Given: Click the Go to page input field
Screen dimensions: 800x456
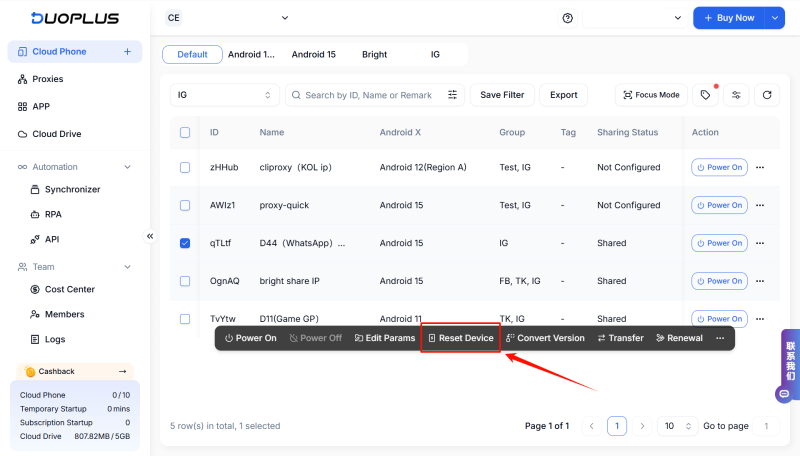Looking at the screenshot, I should tap(767, 426).
